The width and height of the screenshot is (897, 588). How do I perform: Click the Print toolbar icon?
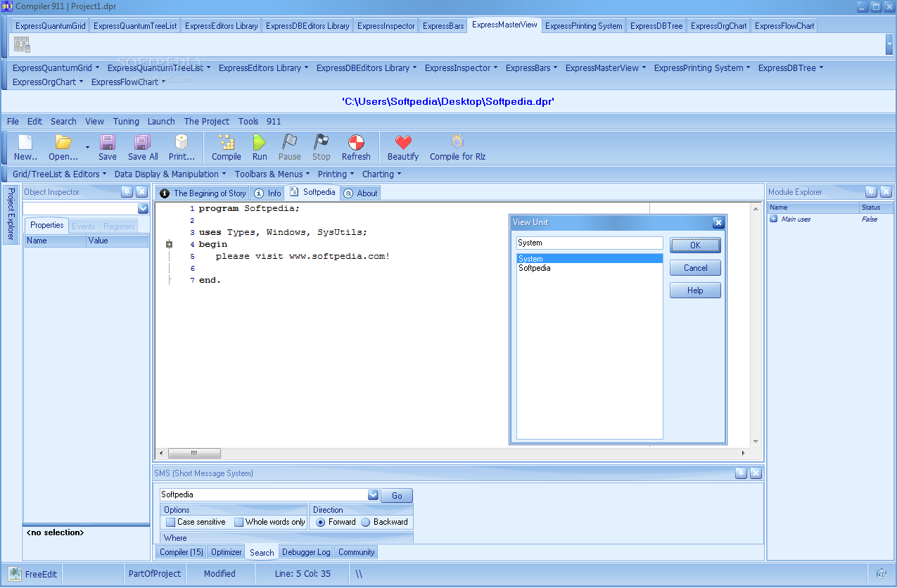pos(182,143)
